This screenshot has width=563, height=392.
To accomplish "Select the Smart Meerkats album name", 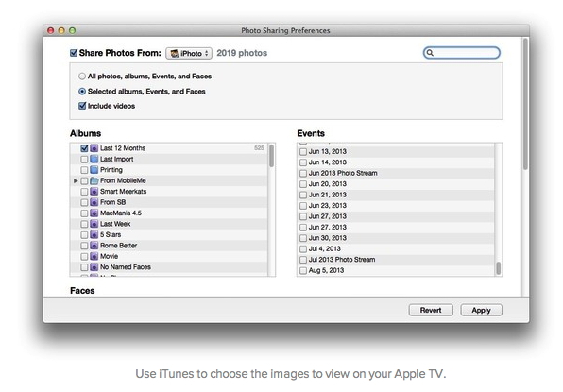I will click(x=123, y=192).
